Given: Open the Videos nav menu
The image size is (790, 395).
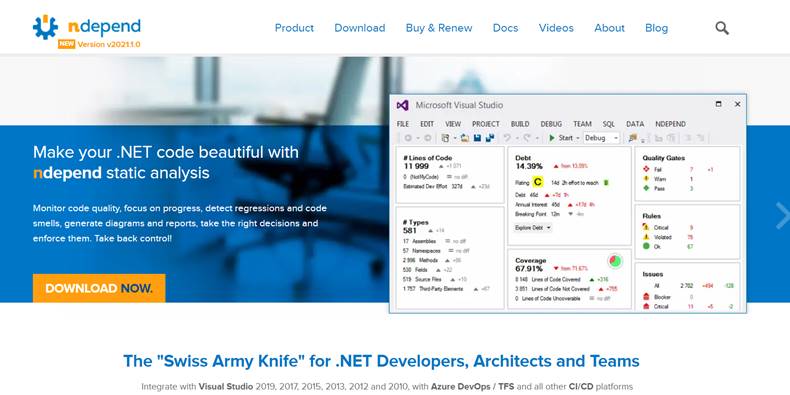Looking at the screenshot, I should pyautogui.click(x=556, y=28).
